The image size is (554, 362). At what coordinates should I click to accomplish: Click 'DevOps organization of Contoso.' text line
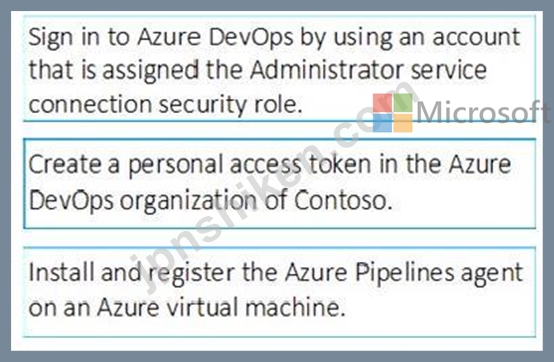(211, 201)
